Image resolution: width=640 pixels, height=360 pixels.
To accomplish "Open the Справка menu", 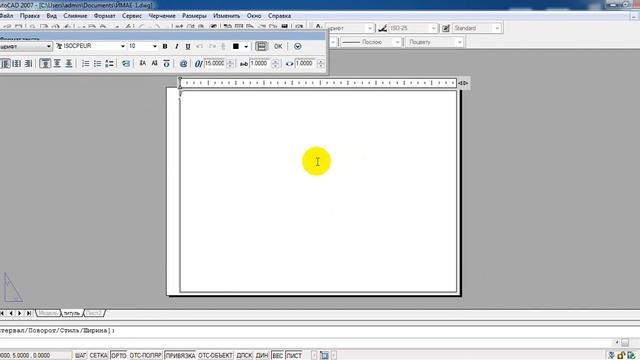I will (x=279, y=16).
